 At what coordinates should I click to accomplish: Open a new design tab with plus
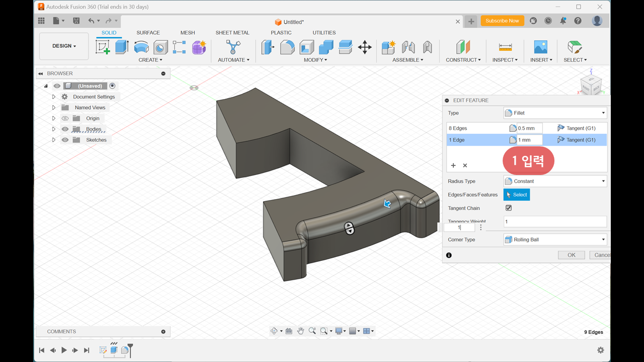point(471,21)
